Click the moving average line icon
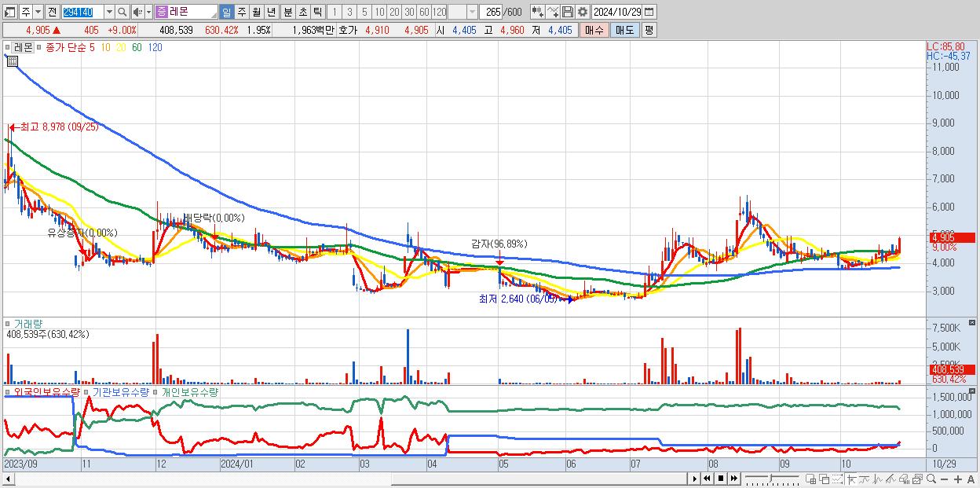Viewport: 980px width, 488px height. click(865, 479)
